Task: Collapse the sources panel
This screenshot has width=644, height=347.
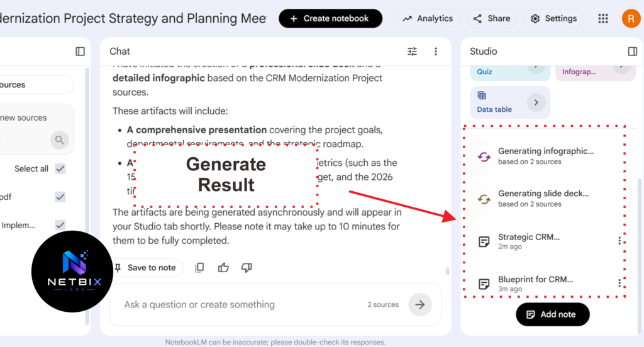Action: tap(80, 52)
